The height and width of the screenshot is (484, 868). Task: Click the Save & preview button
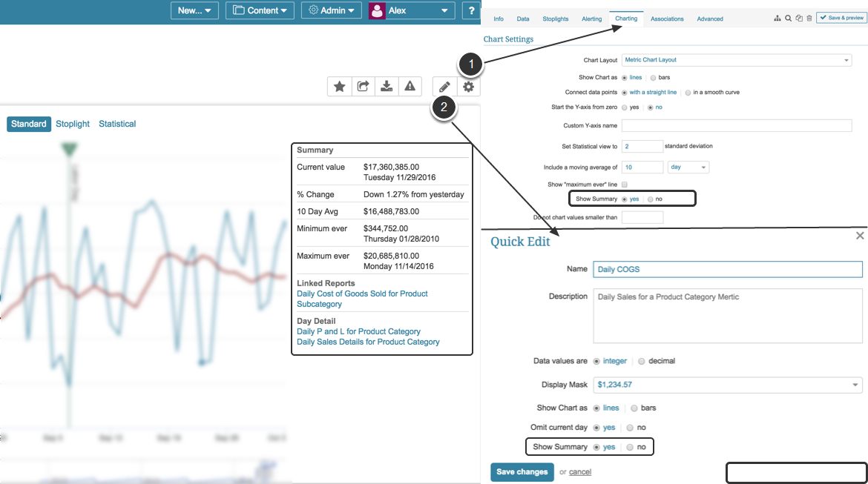[x=841, y=18]
